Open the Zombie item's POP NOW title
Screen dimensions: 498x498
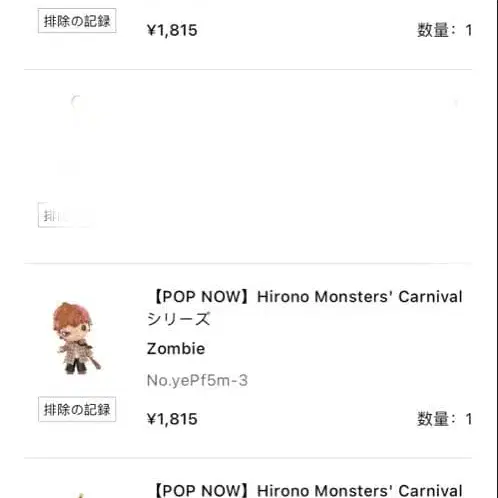(x=305, y=308)
